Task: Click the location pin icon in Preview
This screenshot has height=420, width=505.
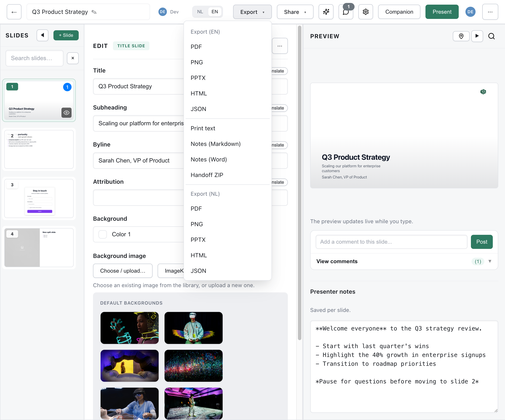Action: pos(461,36)
